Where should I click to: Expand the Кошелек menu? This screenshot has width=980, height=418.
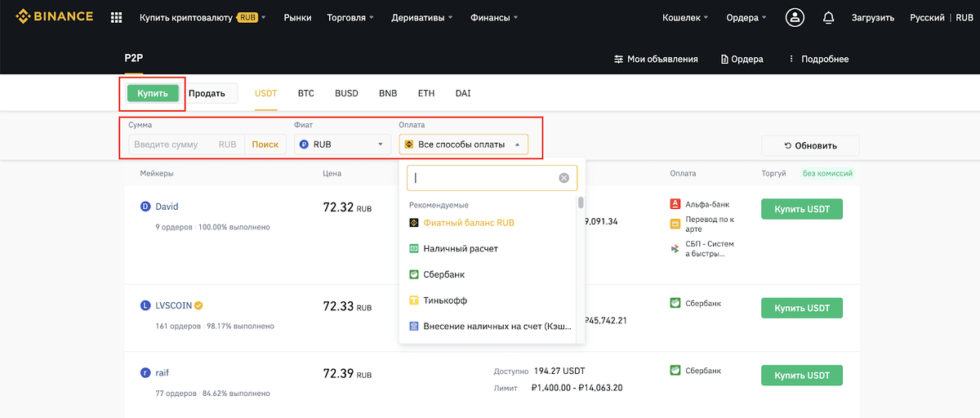685,17
